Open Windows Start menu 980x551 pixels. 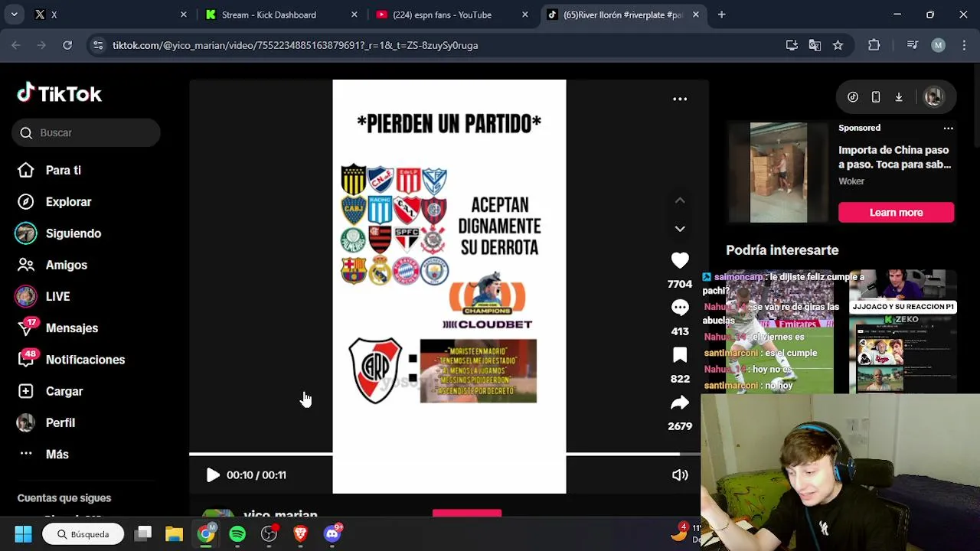(23, 534)
